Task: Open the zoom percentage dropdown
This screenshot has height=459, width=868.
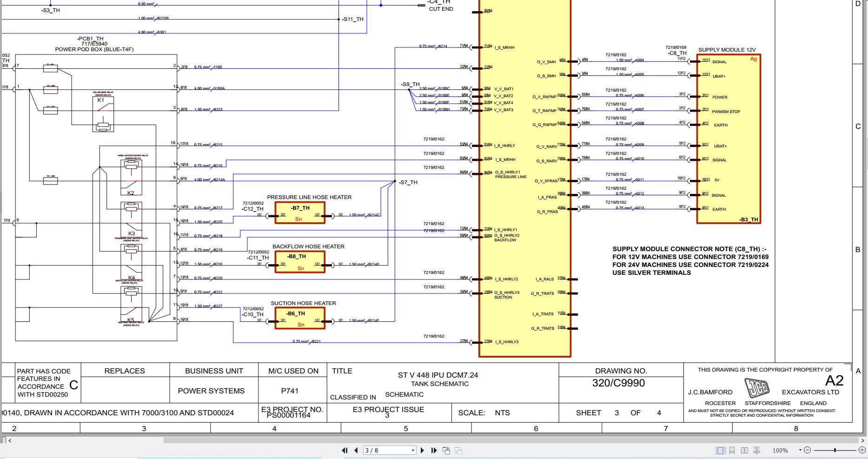Action: click(x=800, y=450)
